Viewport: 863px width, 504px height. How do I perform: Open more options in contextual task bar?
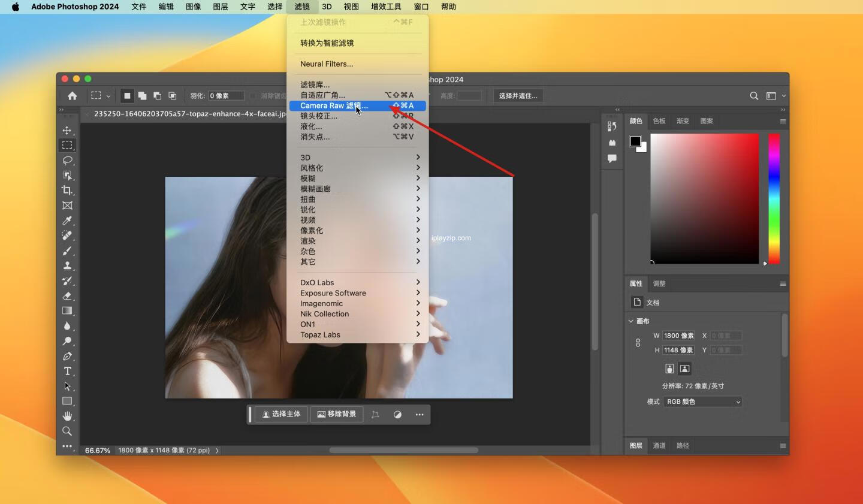coord(420,415)
